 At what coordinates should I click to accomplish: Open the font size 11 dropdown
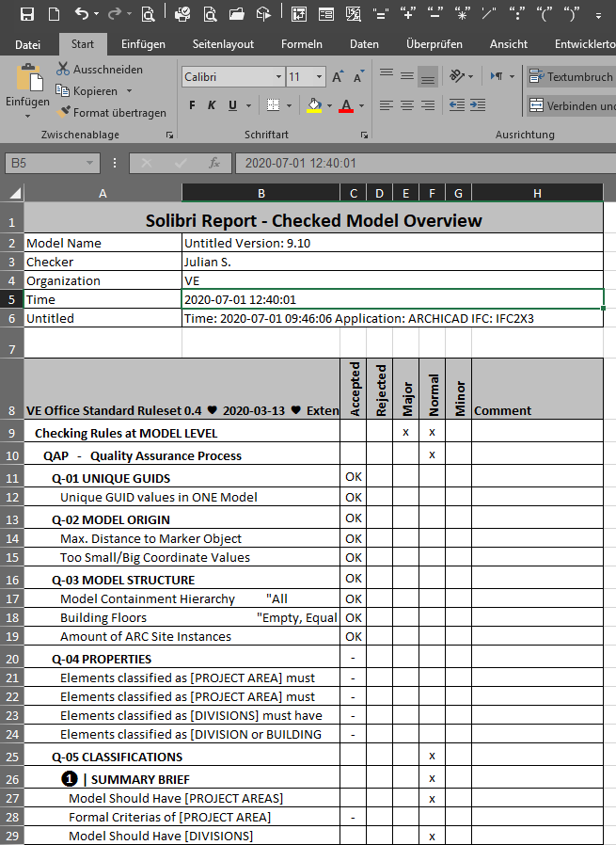(320, 77)
